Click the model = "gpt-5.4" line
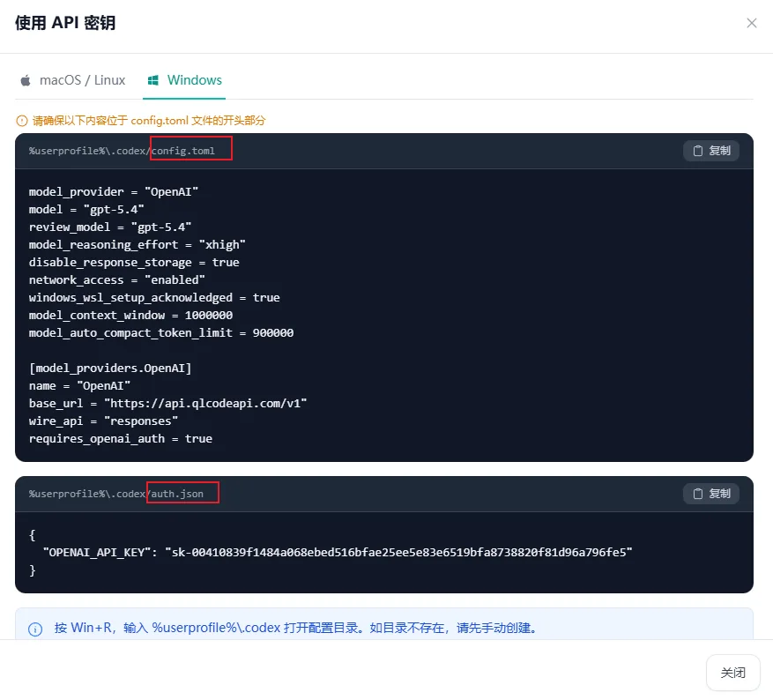The height and width of the screenshot is (700, 773). (86, 210)
